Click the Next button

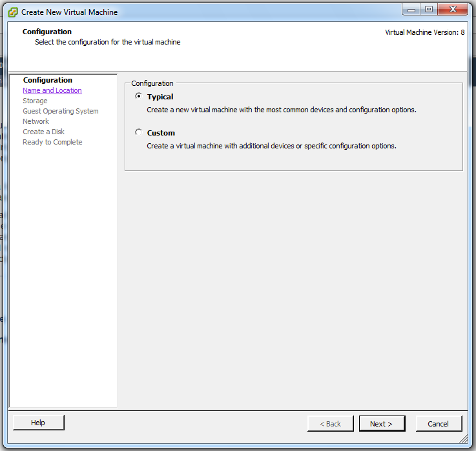tap(382, 423)
